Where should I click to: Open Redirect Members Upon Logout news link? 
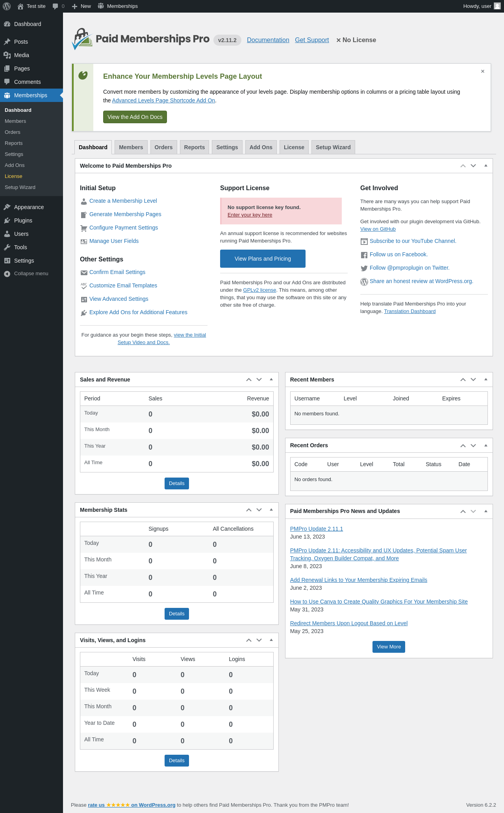click(x=349, y=623)
